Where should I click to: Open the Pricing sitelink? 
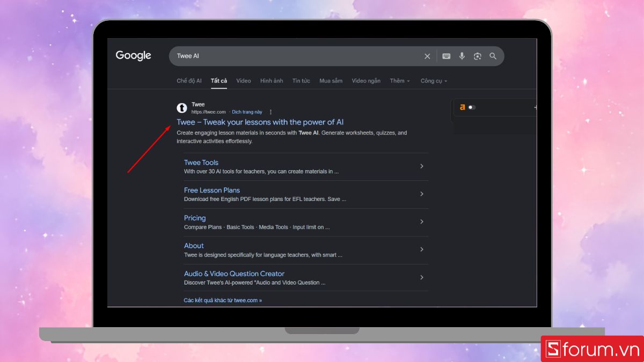[195, 218]
